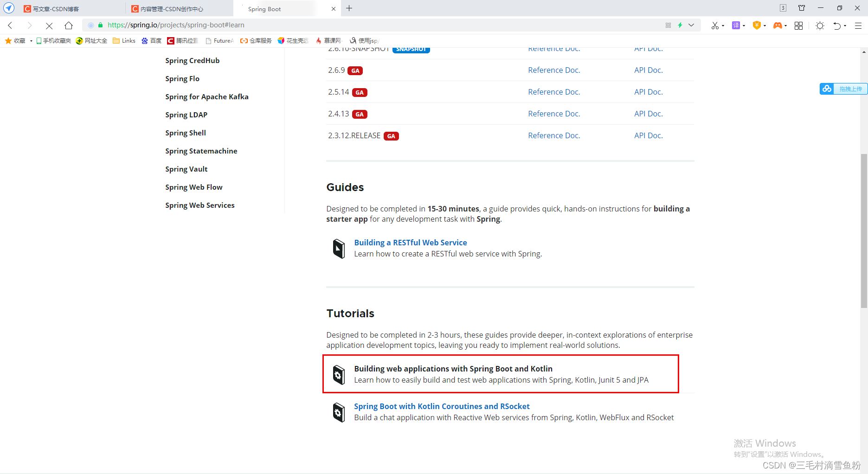Open Spring Flo in the sidebar
This screenshot has width=868, height=474.
182,79
